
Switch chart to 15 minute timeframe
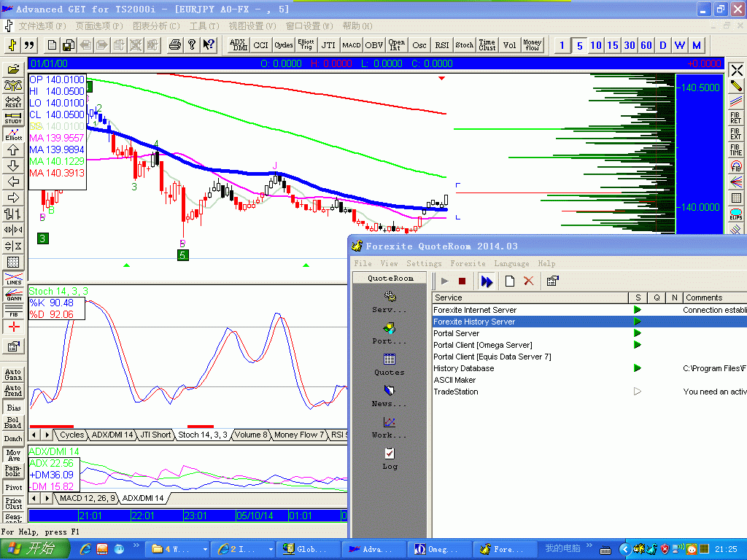pyautogui.click(x=613, y=45)
